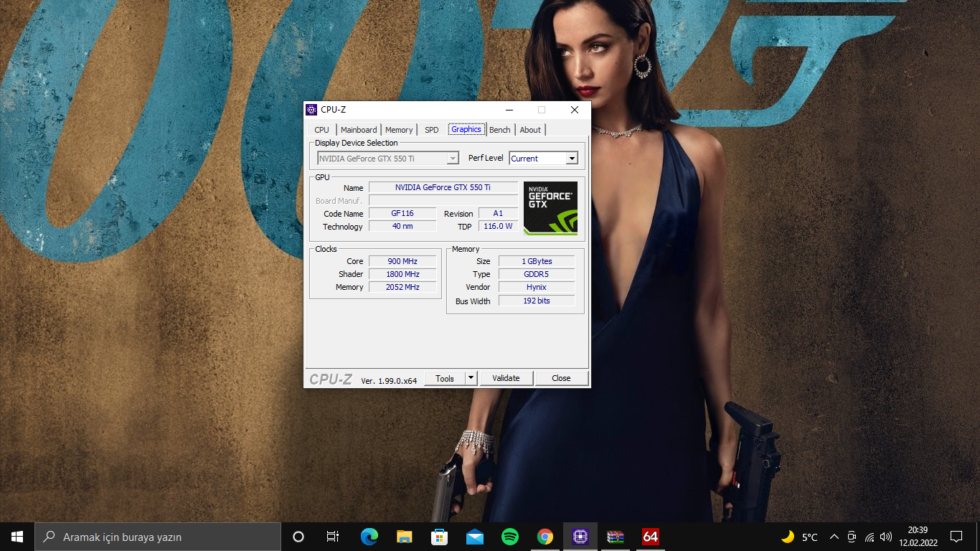Viewport: 980px width, 551px height.
Task: Click the CPU-Z title bar app icon
Action: point(311,110)
